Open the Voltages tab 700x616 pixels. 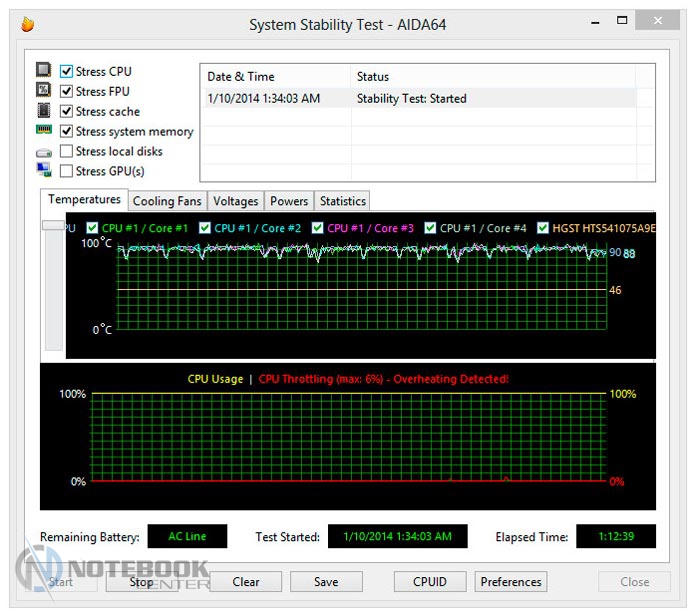(236, 201)
